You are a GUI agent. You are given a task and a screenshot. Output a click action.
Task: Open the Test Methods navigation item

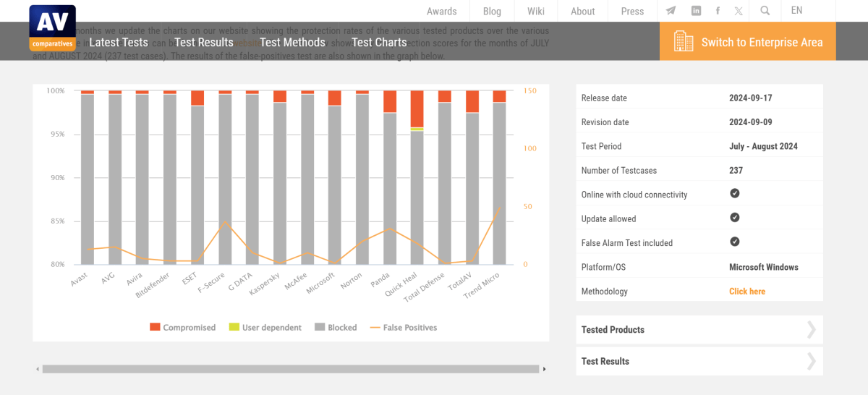(x=292, y=42)
